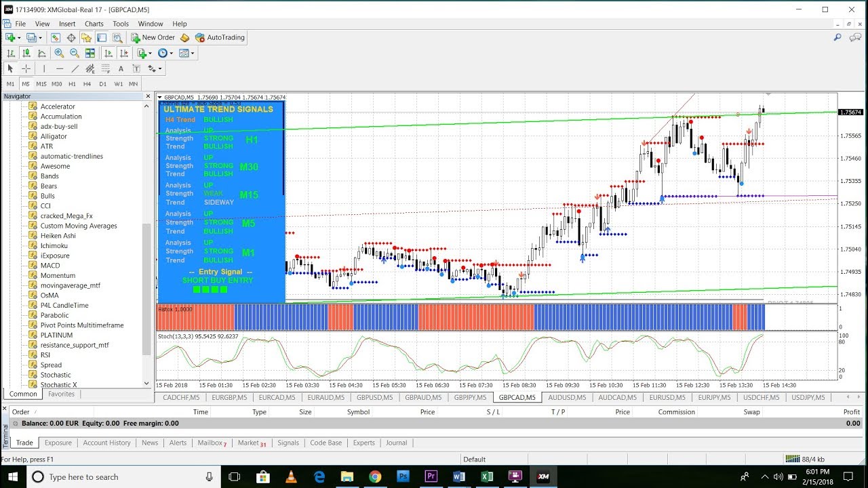The height and width of the screenshot is (488, 868).
Task: Click the New Order button
Action: click(153, 38)
